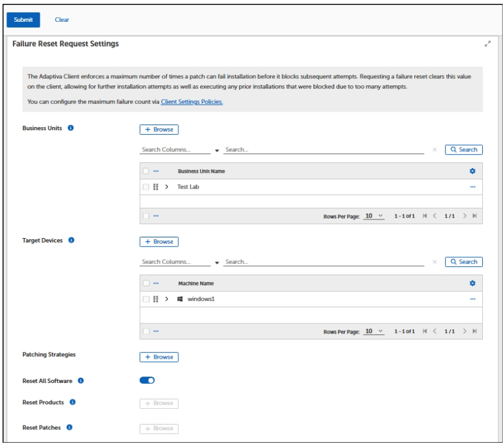Open row actions menu for Test Lab
Screen dimensions: 504x444
(x=473, y=187)
